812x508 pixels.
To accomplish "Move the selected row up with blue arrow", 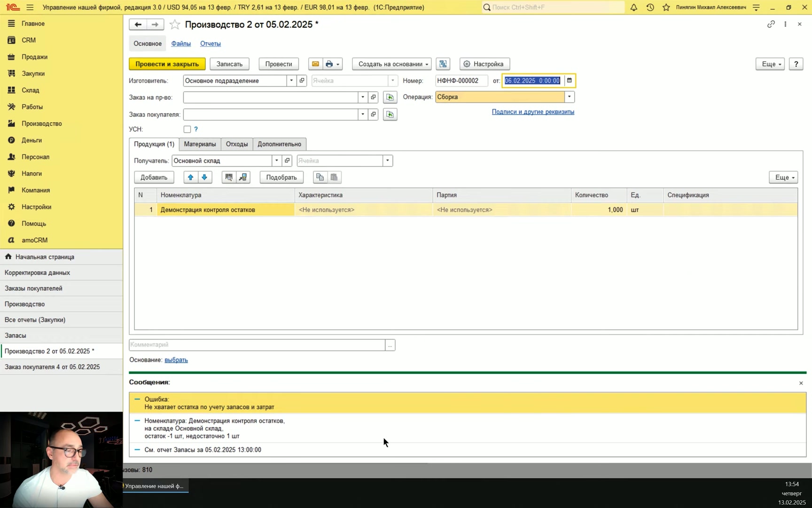I will 190,177.
